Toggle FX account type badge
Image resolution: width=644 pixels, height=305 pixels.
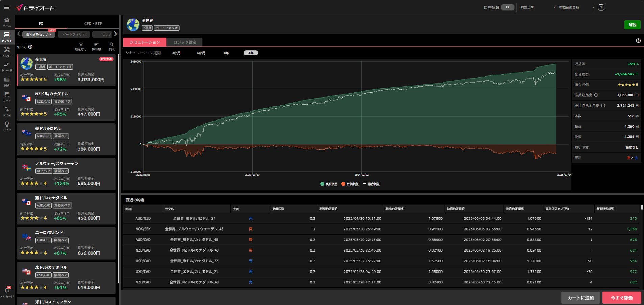pyautogui.click(x=507, y=7)
